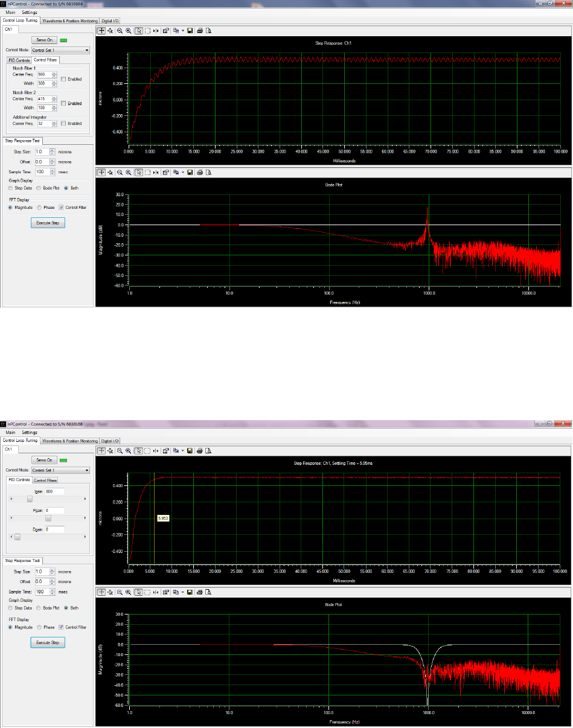
Task: Click Notch Filter 2 Width spinner arrows
Action: [55, 107]
